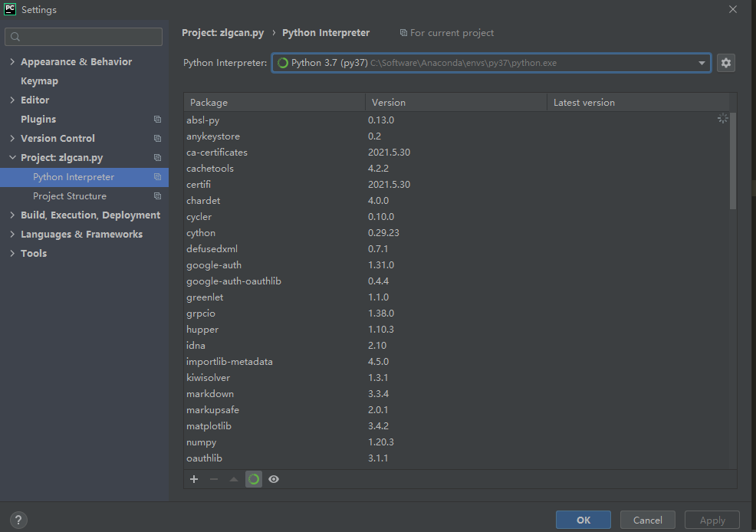Sort by the Version column header
756x532 pixels.
tap(456, 103)
